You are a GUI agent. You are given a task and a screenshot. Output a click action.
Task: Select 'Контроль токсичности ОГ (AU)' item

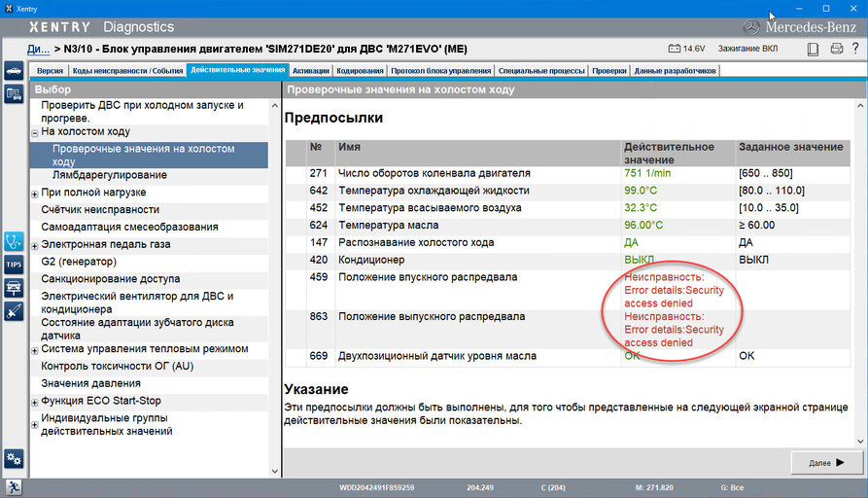coord(118,366)
